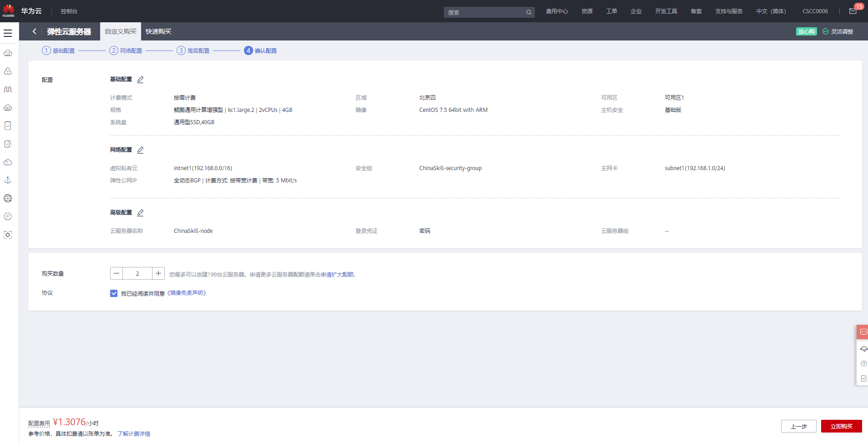Click the CentOS 7.5 64bit with ARM text
This screenshot has width=868, height=443.
pos(453,110)
